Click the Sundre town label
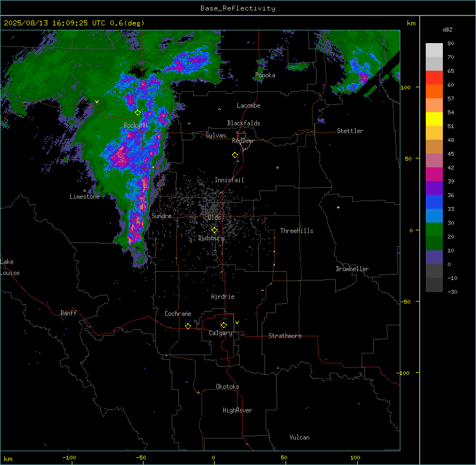 [x=161, y=216]
